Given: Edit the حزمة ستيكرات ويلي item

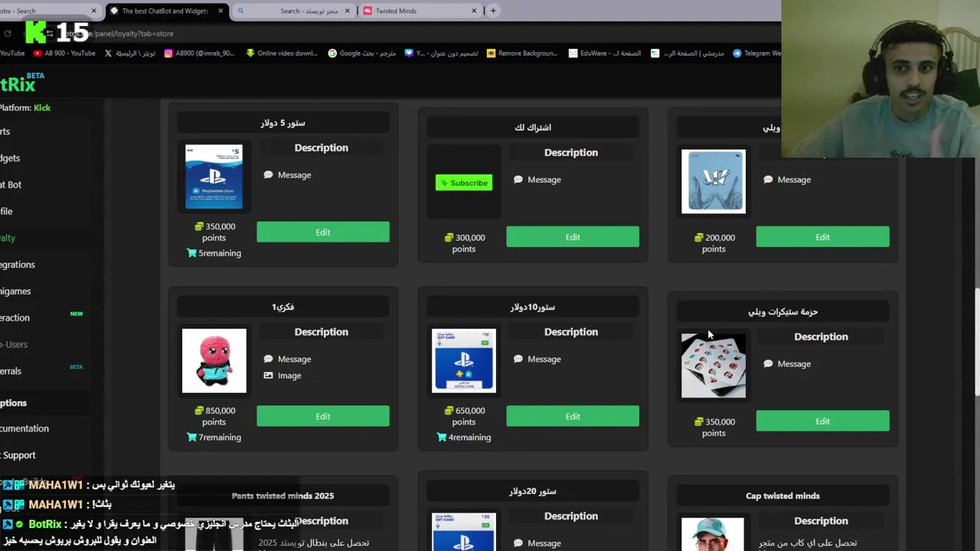Looking at the screenshot, I should coord(822,421).
